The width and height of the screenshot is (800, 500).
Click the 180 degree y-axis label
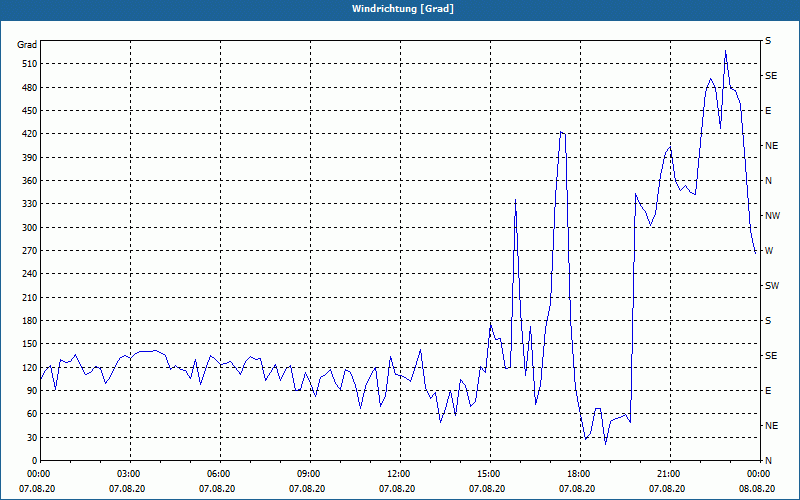[27, 321]
